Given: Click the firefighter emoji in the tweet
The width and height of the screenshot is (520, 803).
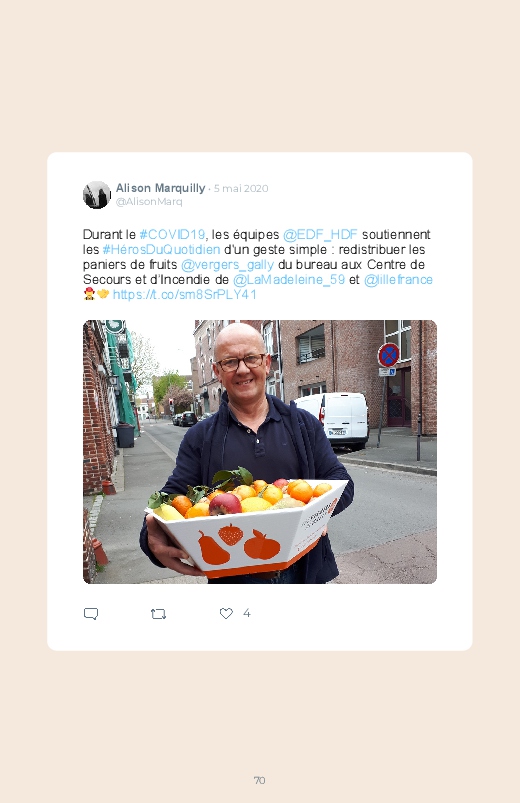Looking at the screenshot, I should tap(89, 294).
